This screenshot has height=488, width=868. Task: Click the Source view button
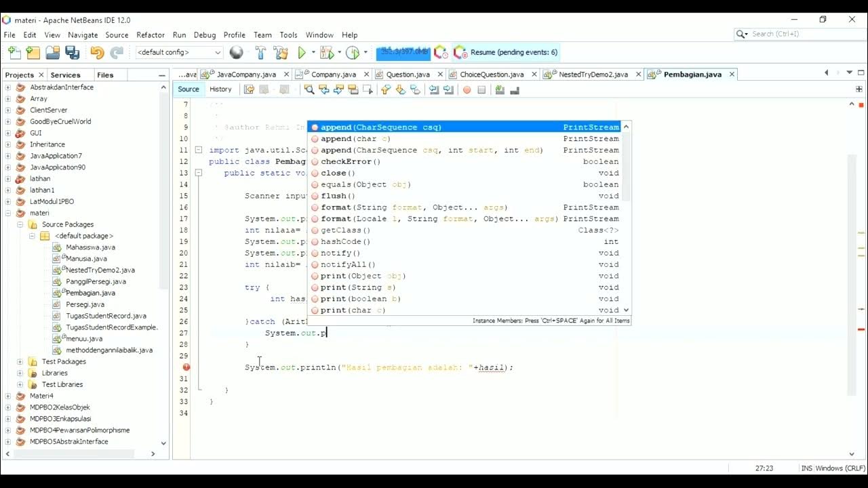[189, 89]
